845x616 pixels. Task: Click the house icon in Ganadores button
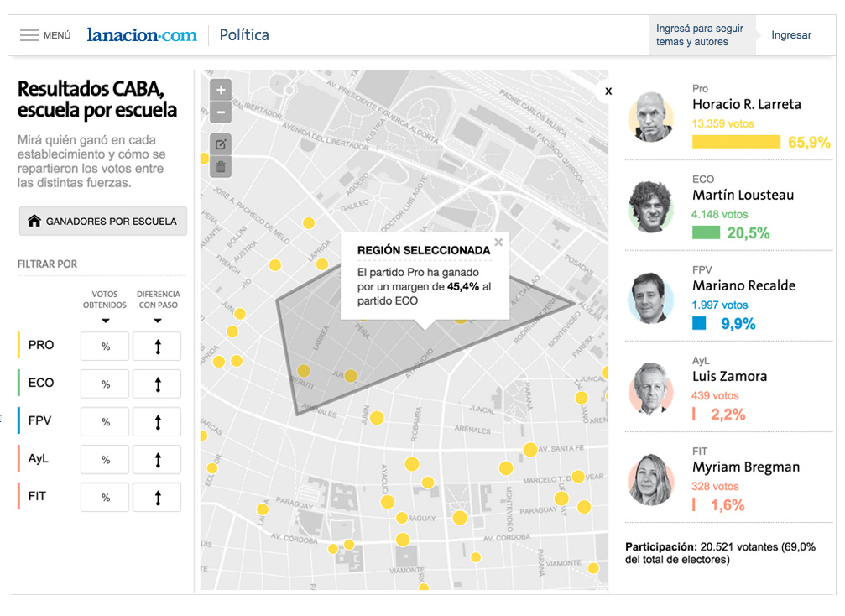pyautogui.click(x=34, y=222)
